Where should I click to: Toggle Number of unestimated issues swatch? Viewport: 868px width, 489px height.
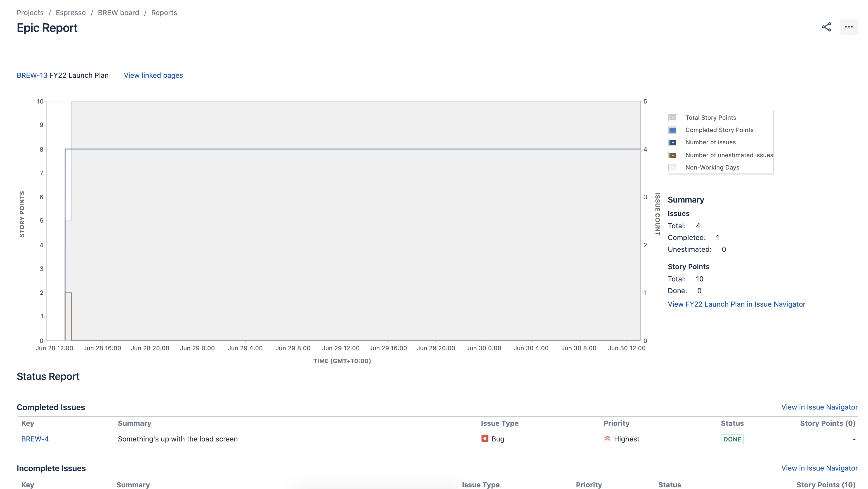[673, 155]
